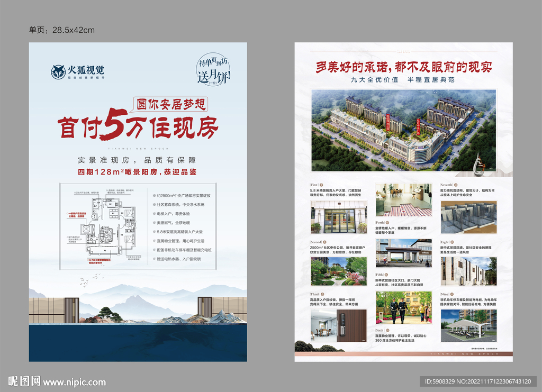Click the 持单页到访 送月饼 round stamp
The width and height of the screenshot is (542, 392).
click(213, 69)
